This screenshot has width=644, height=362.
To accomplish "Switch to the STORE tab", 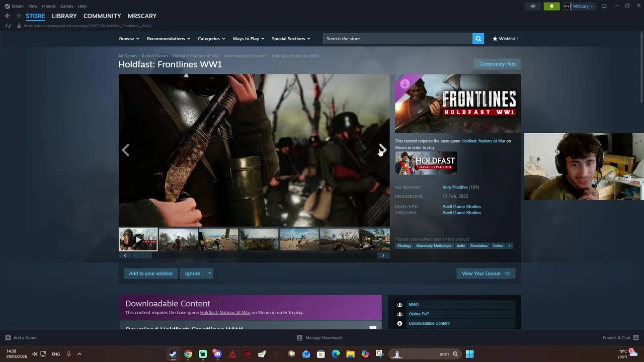I will (35, 16).
